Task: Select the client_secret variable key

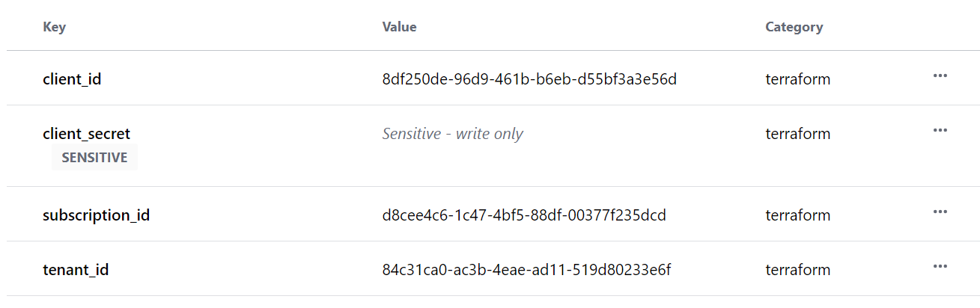Action: pos(86,134)
